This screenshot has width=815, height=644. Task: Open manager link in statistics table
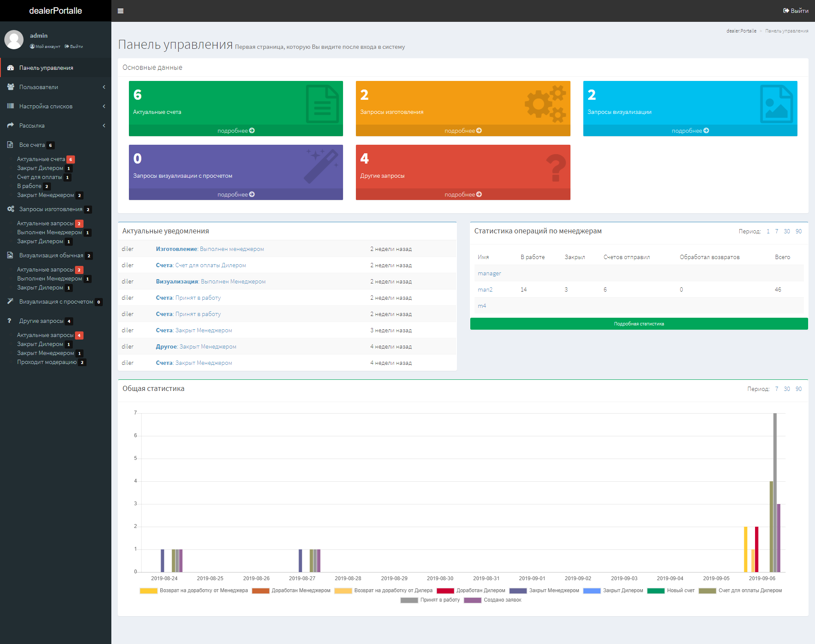point(489,273)
